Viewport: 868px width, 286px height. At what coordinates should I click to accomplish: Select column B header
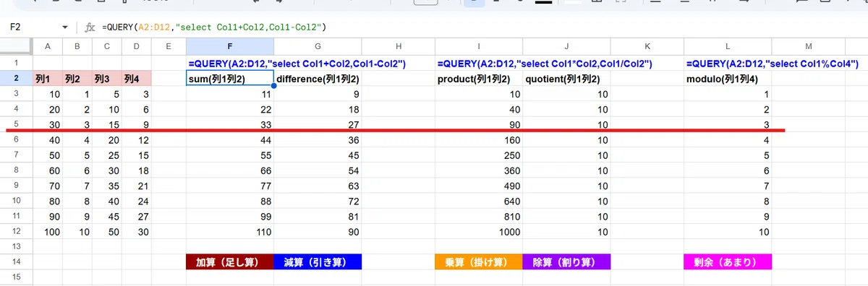[x=77, y=46]
